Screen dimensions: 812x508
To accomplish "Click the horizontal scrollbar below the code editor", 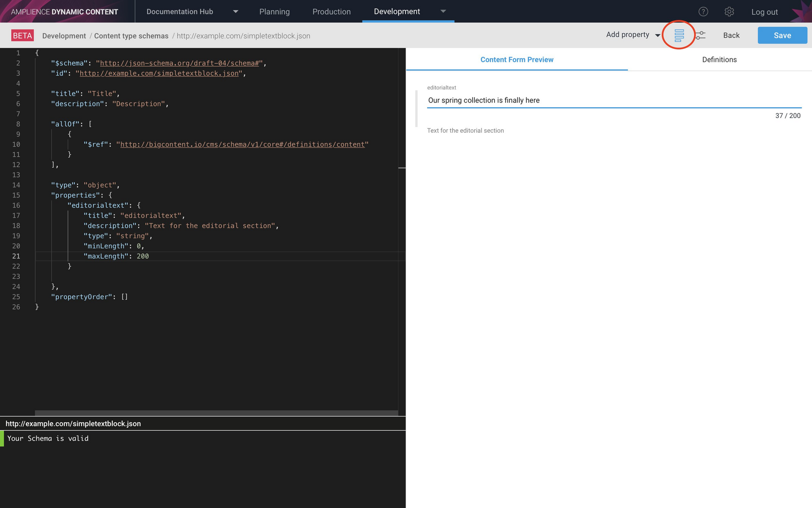I will 216,412.
